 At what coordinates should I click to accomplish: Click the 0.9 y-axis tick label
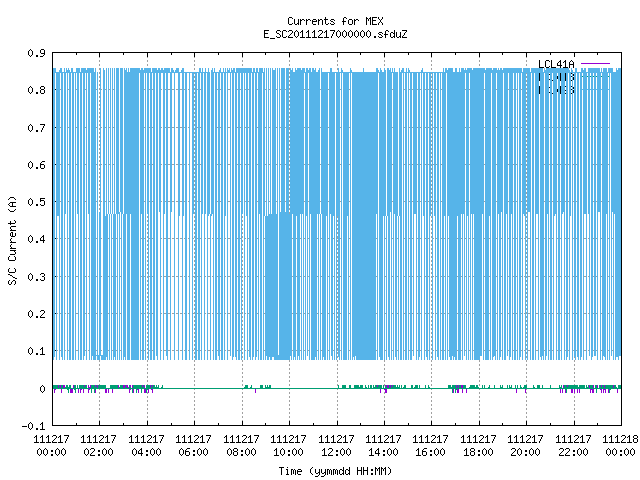[x=36, y=53]
